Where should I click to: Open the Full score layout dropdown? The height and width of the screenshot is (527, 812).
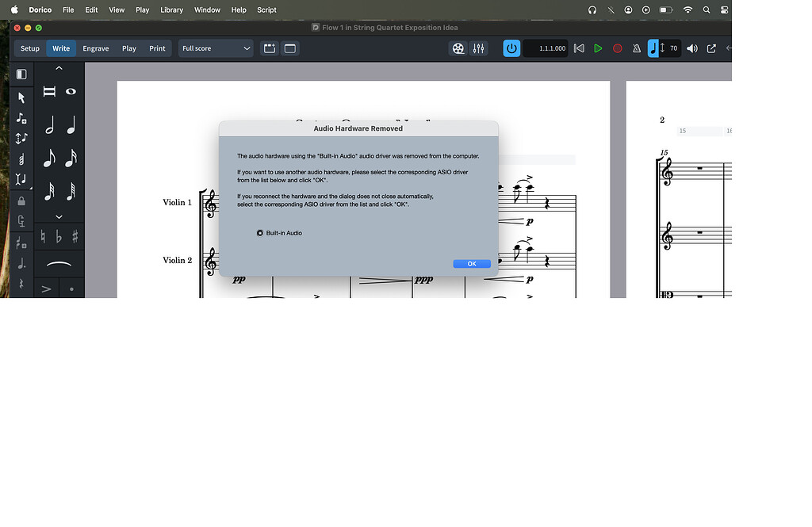click(x=215, y=48)
